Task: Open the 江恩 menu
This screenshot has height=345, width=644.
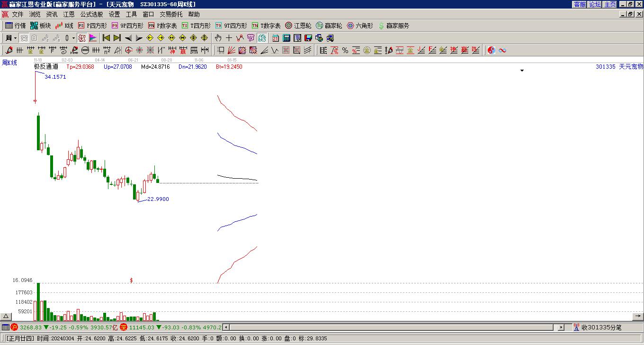Action: 69,14
